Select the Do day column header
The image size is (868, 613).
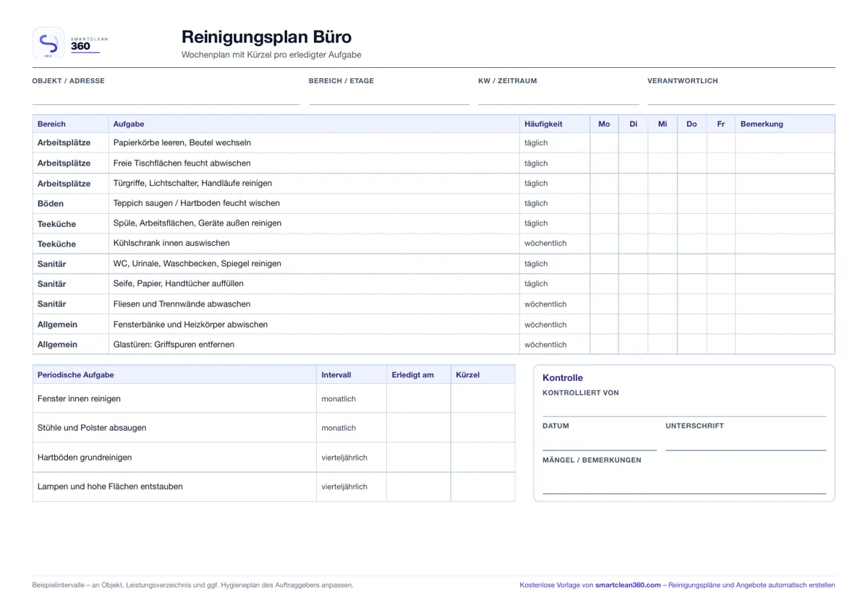(692, 124)
